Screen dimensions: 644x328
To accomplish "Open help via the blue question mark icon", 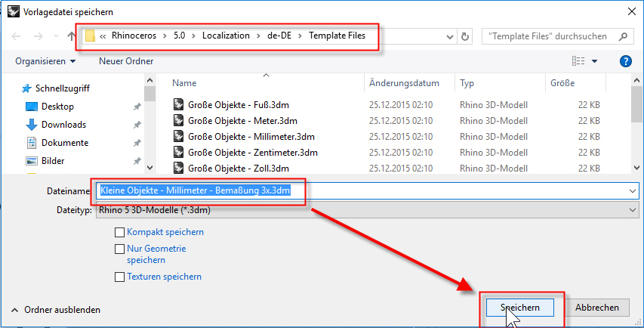I will point(625,60).
